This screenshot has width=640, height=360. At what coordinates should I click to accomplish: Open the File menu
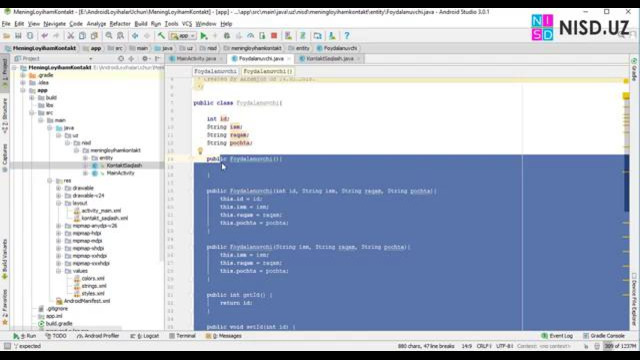6,24
